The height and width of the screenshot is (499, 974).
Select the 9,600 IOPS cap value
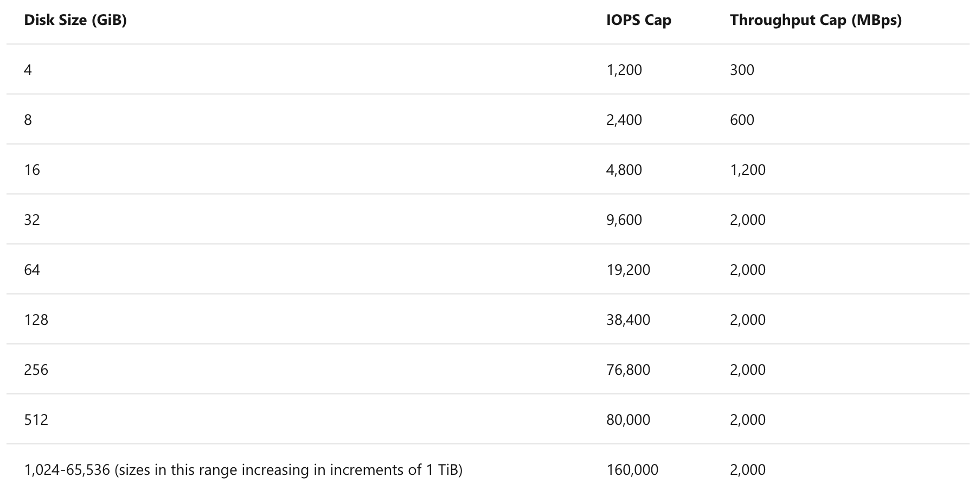(624, 220)
